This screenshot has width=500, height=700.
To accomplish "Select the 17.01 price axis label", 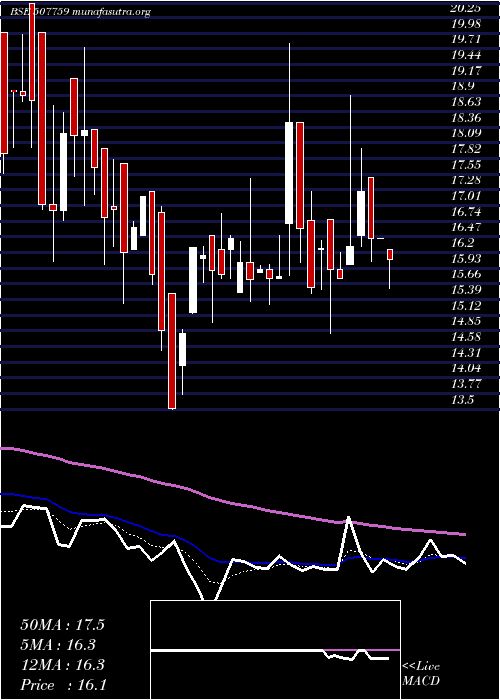I will 465,196.
